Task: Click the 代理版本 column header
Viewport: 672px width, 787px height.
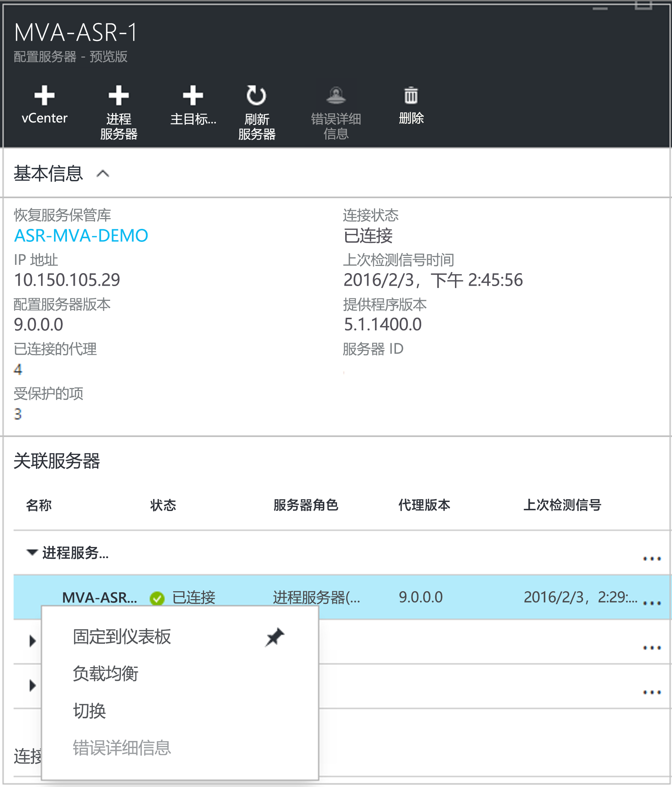Action: [424, 505]
